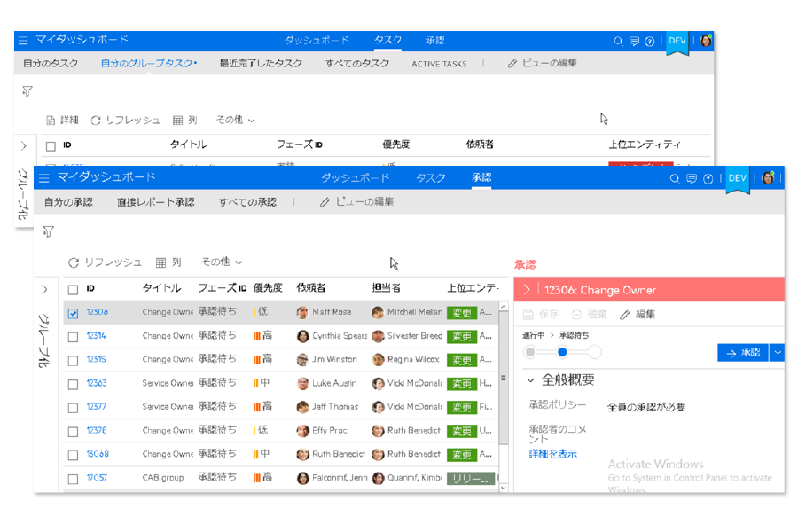The height and width of the screenshot is (532, 798).
Task: Open その他 dropdown in front window
Action: pyautogui.click(x=222, y=262)
